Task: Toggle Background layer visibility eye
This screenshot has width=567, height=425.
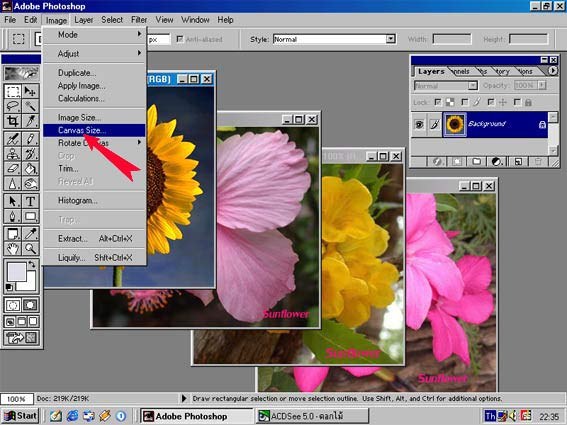Action: click(419, 125)
